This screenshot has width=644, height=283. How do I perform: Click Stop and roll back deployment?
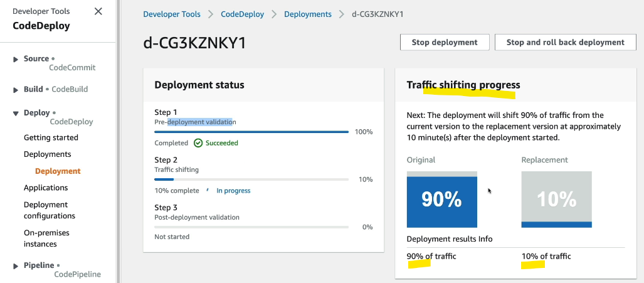coord(566,42)
